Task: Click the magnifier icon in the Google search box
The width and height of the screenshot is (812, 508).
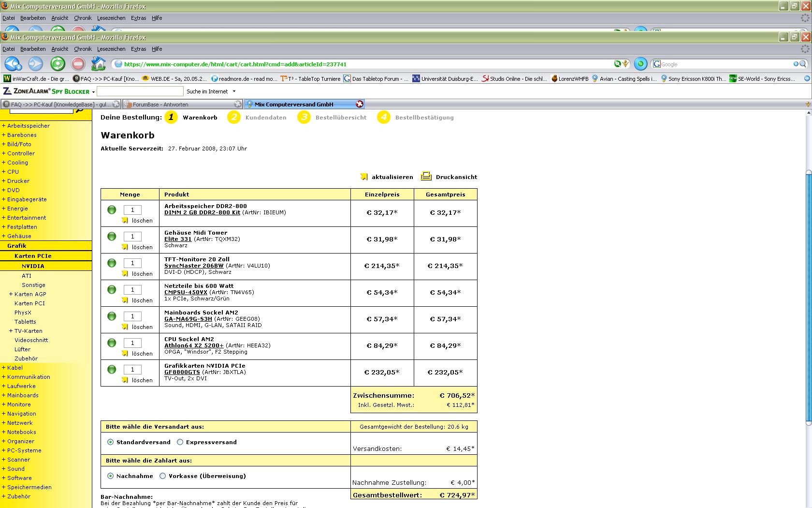Action: pos(802,64)
